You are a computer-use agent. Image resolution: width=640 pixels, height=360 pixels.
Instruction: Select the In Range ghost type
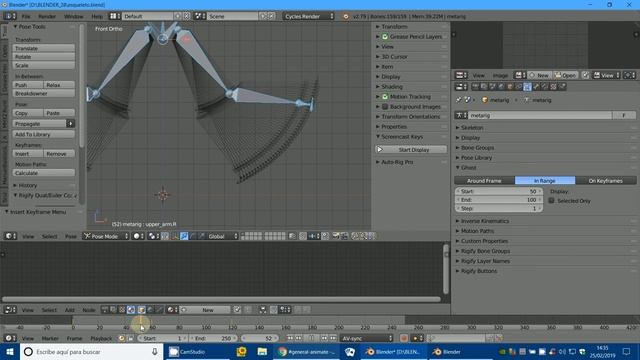pos(545,180)
